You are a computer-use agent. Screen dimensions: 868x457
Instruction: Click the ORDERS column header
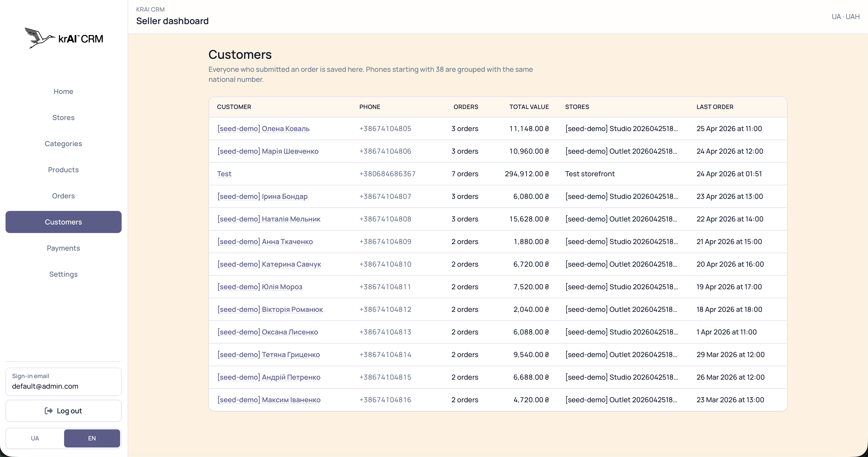pos(466,107)
